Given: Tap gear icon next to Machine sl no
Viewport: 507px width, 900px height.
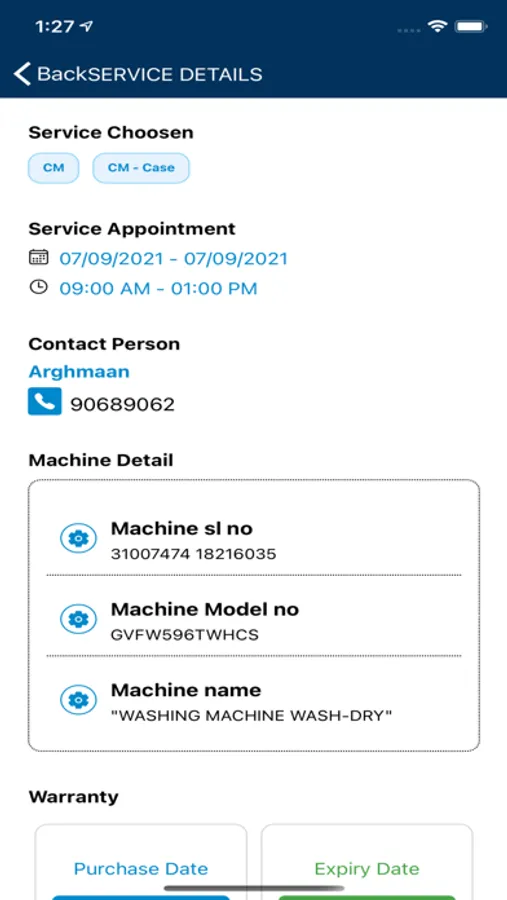Looking at the screenshot, I should tap(79, 538).
